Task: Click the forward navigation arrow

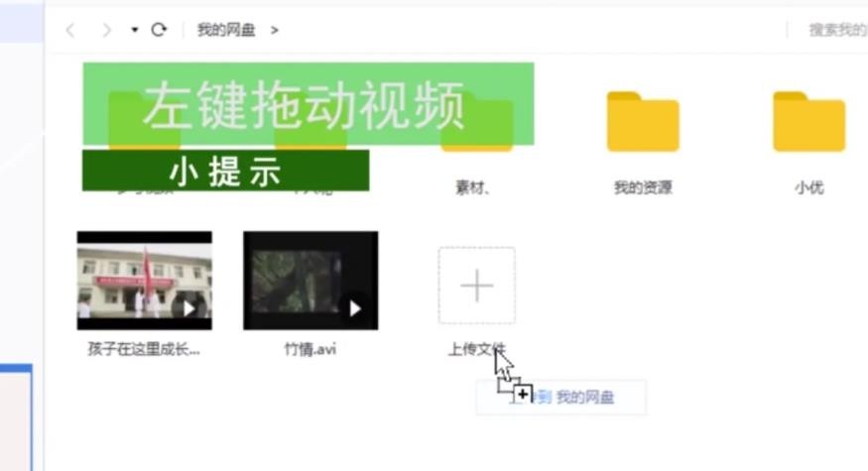Action: click(106, 30)
